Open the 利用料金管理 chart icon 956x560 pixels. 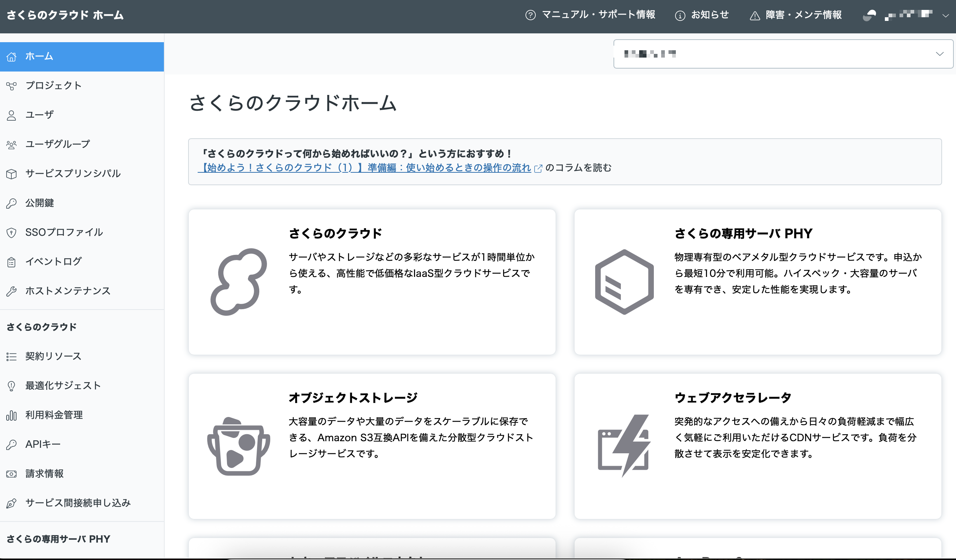11,415
